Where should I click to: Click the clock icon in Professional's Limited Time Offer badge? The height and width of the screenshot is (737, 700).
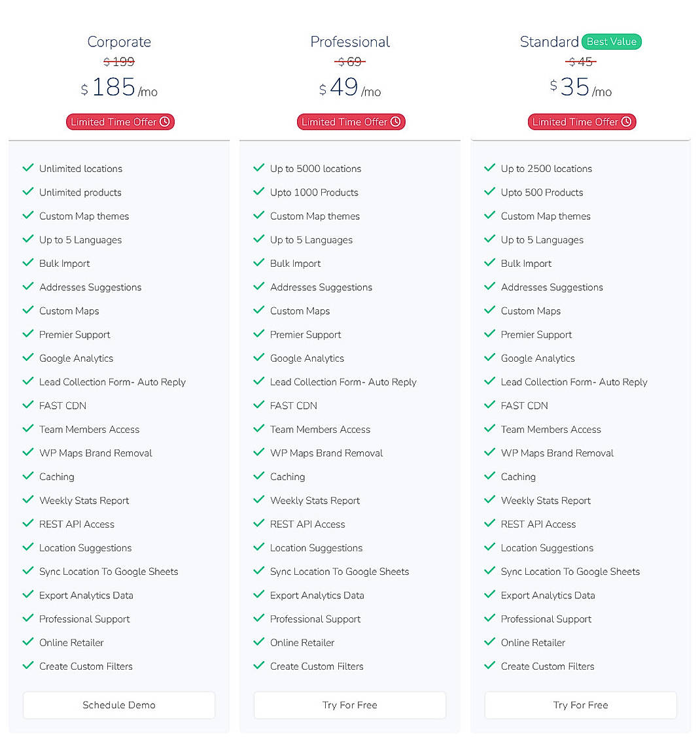[x=396, y=122]
